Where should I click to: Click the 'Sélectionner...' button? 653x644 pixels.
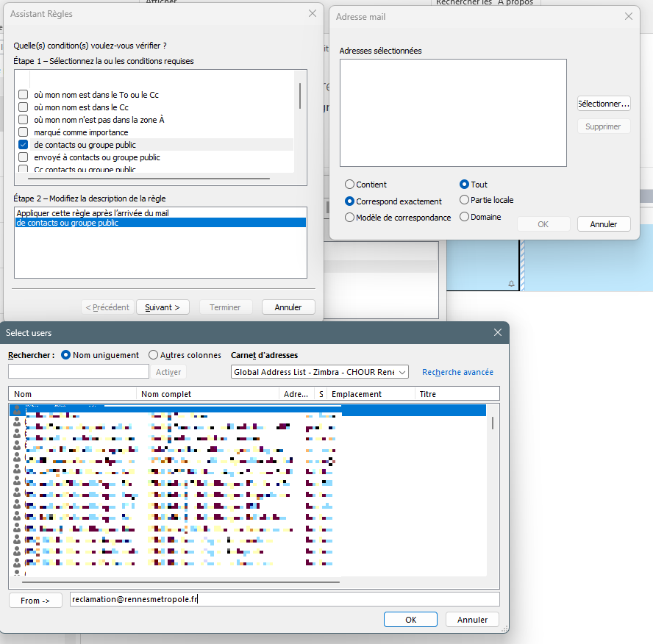tap(604, 104)
